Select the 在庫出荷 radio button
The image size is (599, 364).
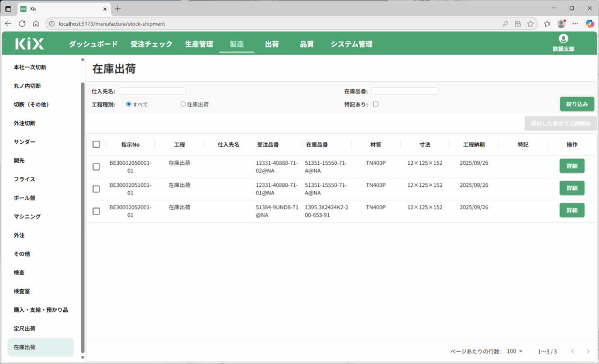point(183,105)
